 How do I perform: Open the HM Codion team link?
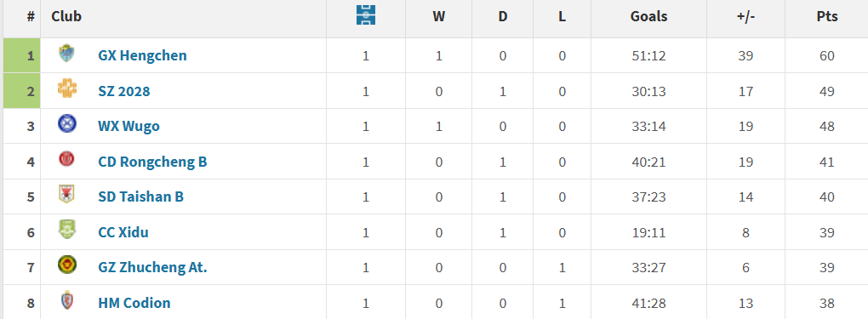pyautogui.click(x=134, y=303)
